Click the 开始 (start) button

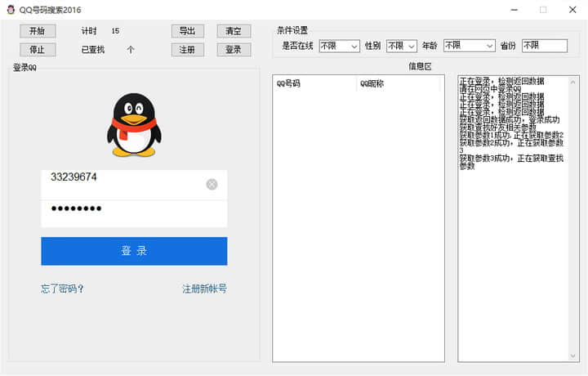tap(38, 31)
